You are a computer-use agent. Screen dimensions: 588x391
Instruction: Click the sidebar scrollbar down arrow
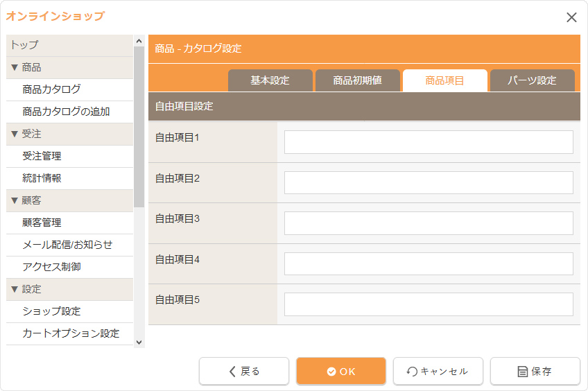pyautogui.click(x=139, y=342)
